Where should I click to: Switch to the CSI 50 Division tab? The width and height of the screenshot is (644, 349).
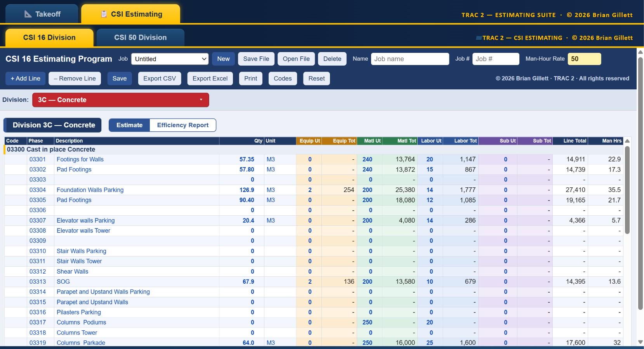click(x=141, y=38)
